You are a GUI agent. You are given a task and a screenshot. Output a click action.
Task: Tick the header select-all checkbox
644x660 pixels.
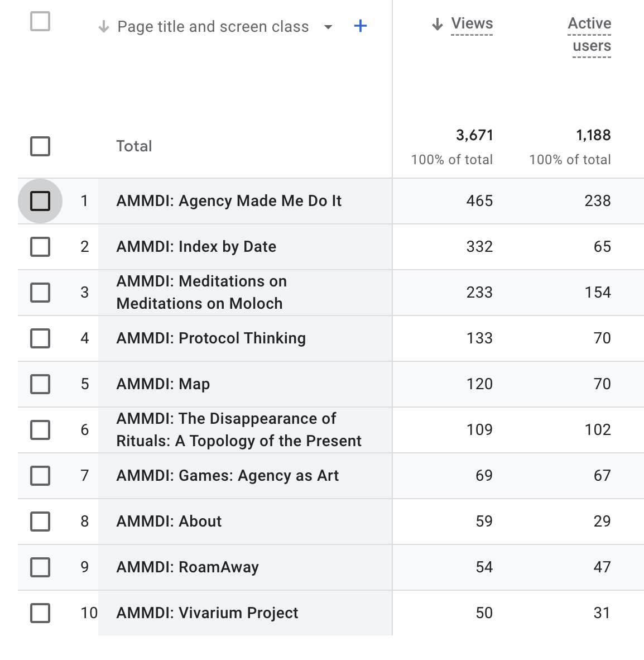[x=40, y=21]
